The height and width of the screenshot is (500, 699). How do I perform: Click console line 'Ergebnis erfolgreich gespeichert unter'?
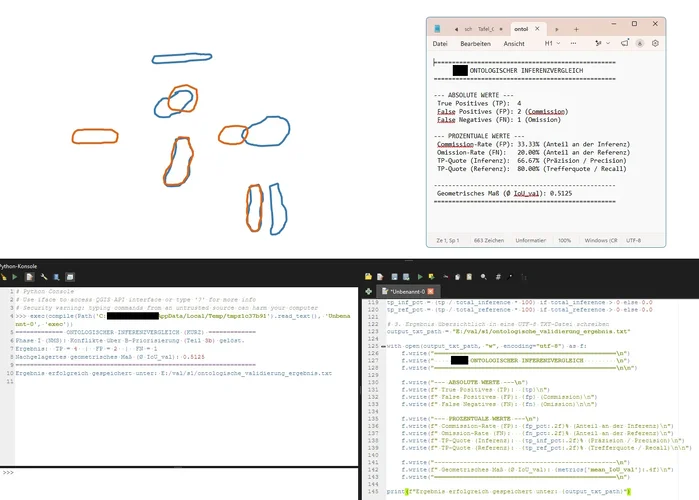[x=174, y=373]
